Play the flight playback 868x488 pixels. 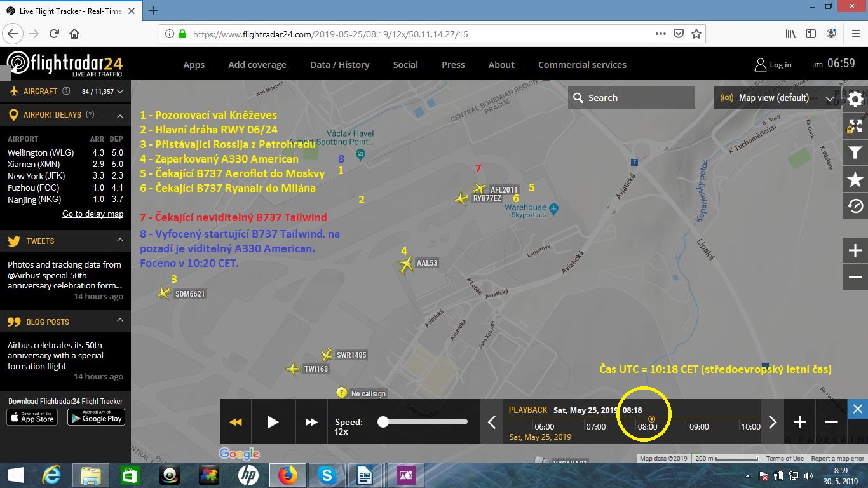pos(273,422)
